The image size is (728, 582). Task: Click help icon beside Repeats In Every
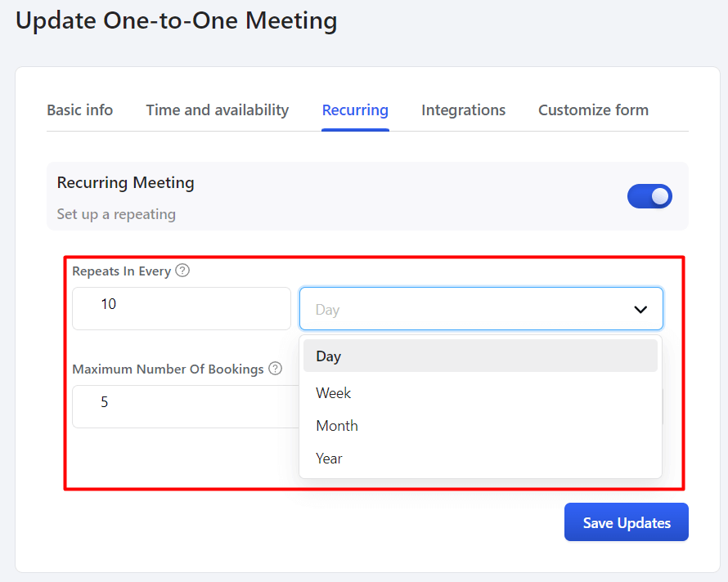[182, 270]
